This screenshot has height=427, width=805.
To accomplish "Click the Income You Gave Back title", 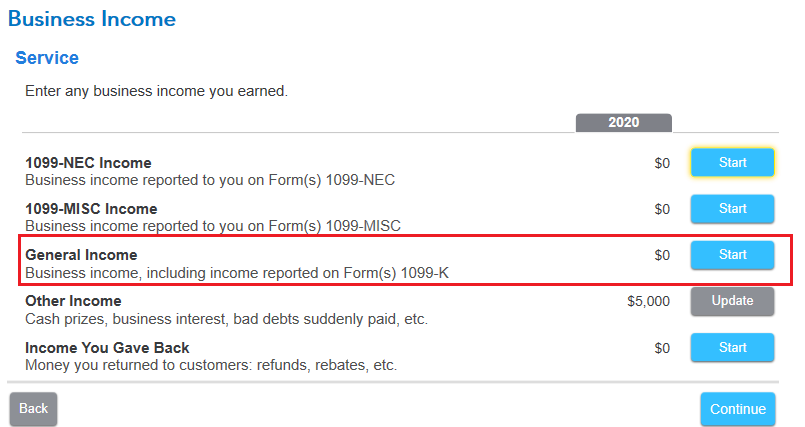I will [x=107, y=348].
